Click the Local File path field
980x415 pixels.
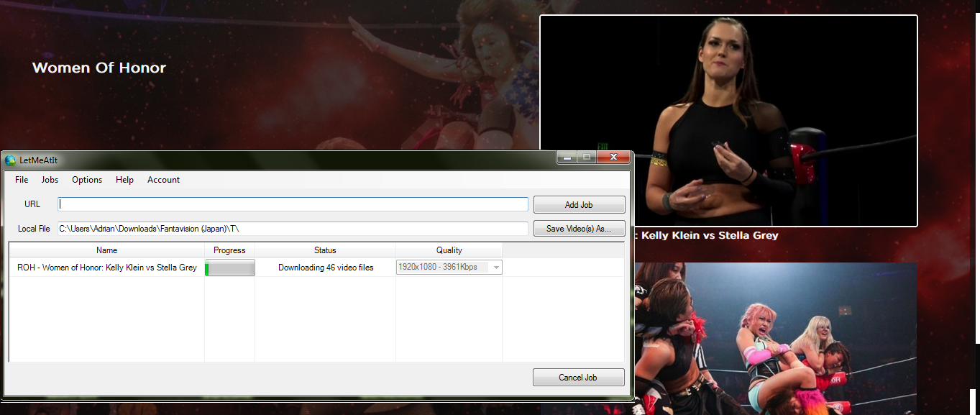tap(293, 229)
